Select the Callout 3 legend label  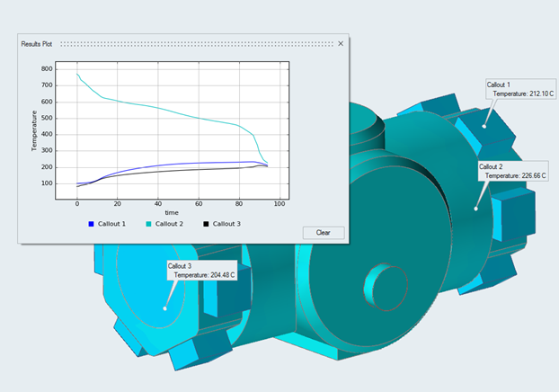tap(226, 224)
